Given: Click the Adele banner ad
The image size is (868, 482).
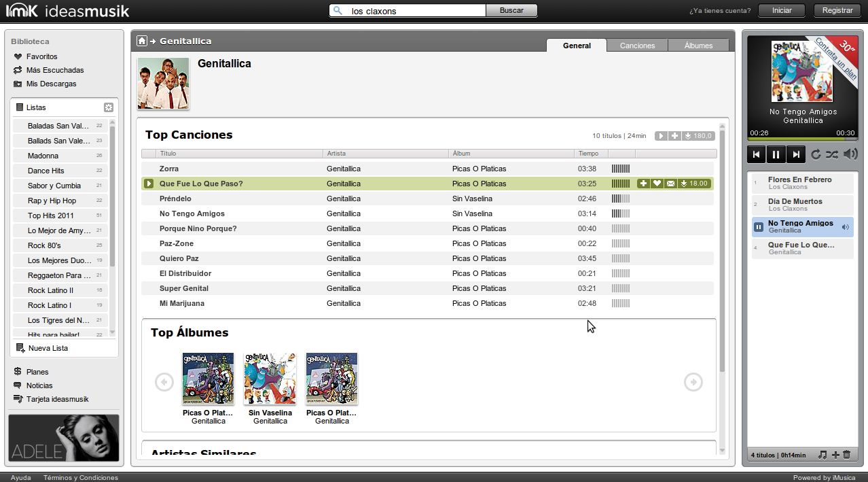Looking at the screenshot, I should (x=64, y=438).
